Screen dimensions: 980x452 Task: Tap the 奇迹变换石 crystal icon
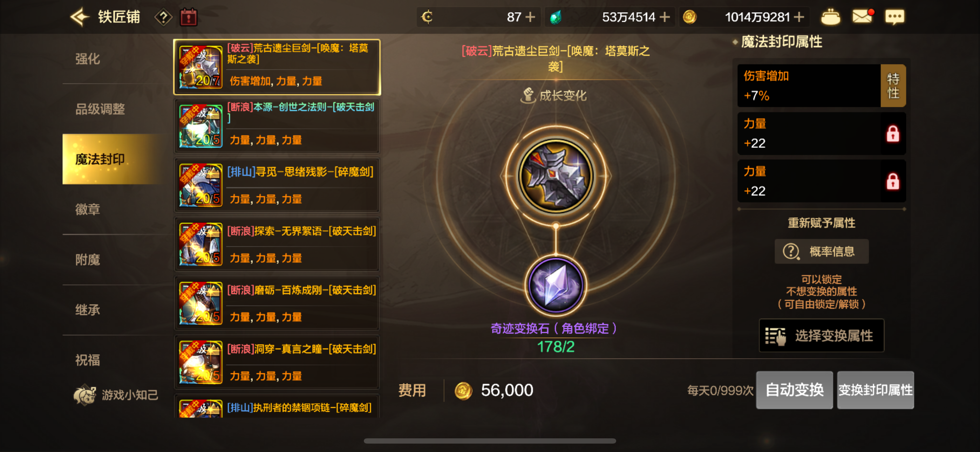pos(556,285)
